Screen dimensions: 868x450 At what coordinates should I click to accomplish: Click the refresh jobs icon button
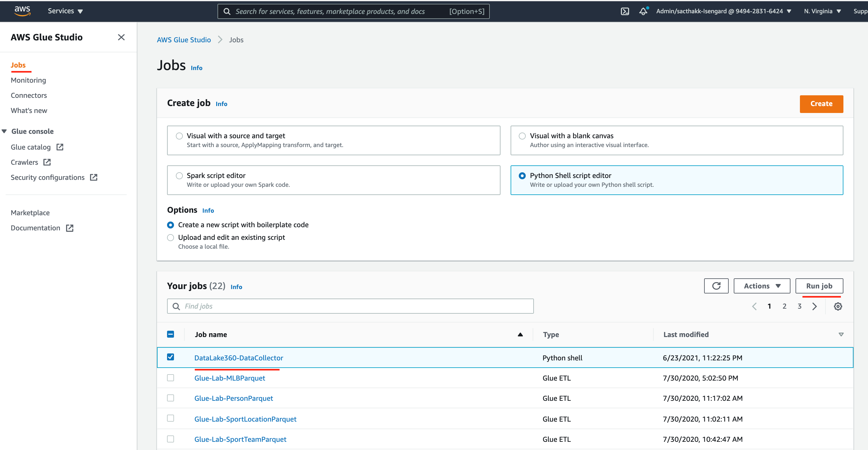point(716,286)
